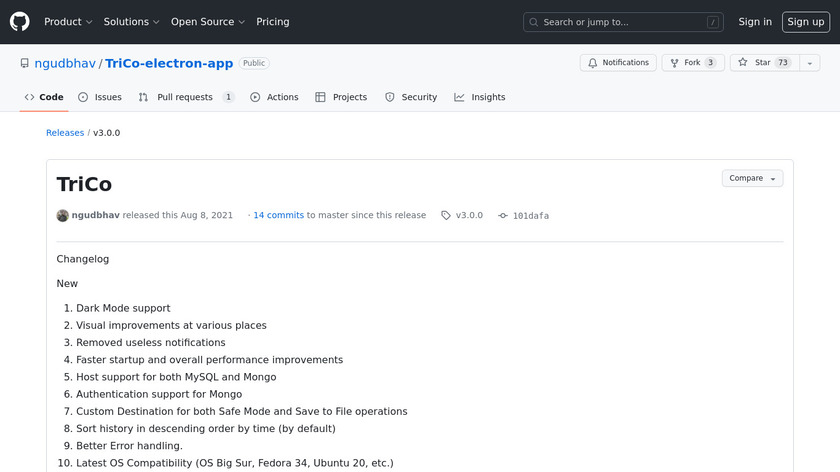Expand the Product menu
Viewport: 840px width, 472px height.
tap(68, 22)
